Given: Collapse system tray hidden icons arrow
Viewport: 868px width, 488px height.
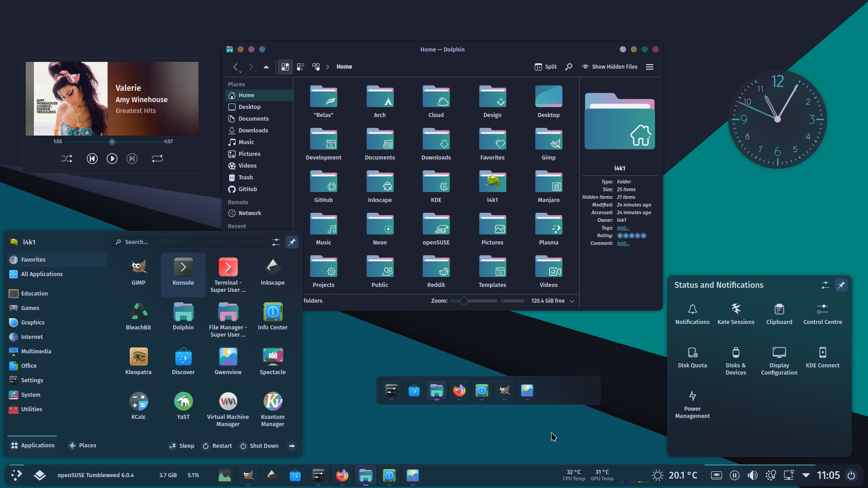Looking at the screenshot, I should (806, 475).
